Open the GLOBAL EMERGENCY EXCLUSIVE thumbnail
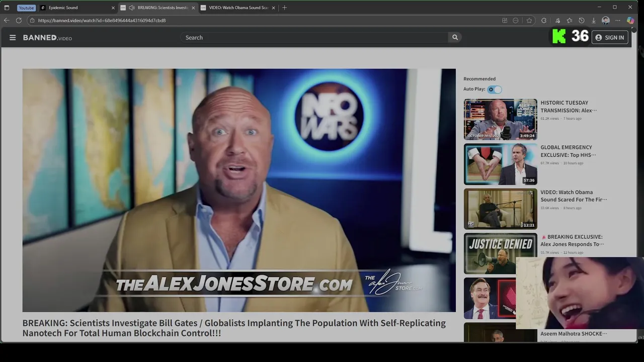 [x=500, y=164]
